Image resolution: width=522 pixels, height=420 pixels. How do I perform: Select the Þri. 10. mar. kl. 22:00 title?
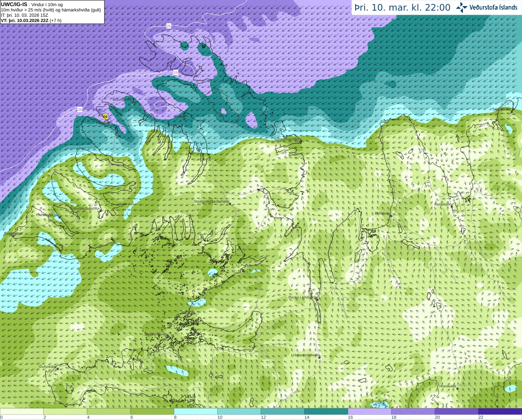403,7
